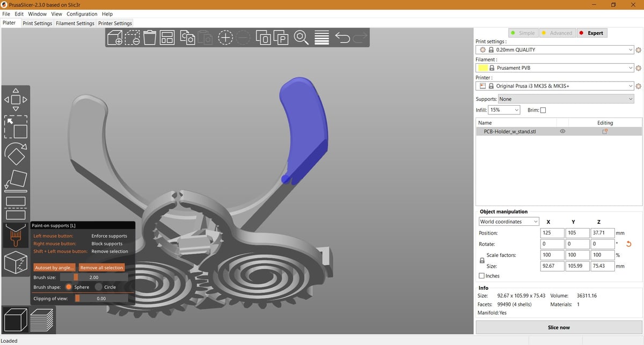Click gear icon next to Printer preset

(638, 86)
